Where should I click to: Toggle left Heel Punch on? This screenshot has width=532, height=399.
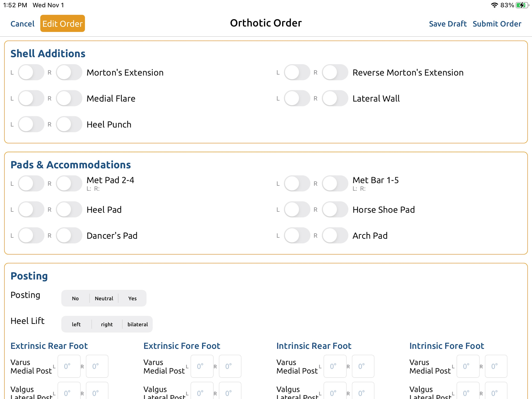31,124
